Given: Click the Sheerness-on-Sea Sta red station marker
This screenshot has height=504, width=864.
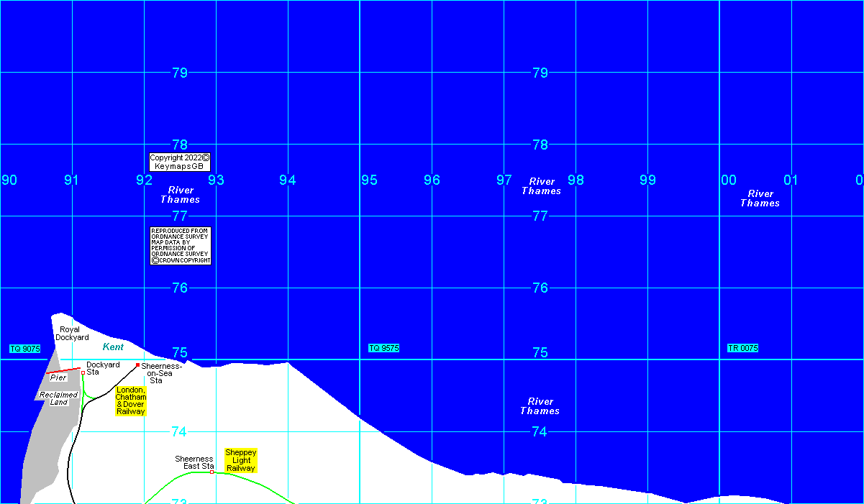Looking at the screenshot, I should pos(138,365).
